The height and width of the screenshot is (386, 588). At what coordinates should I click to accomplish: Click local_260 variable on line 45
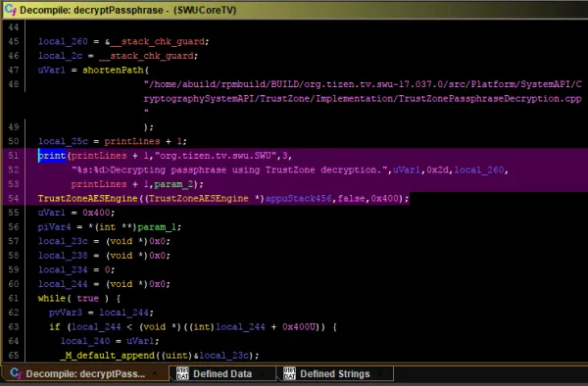click(63, 41)
